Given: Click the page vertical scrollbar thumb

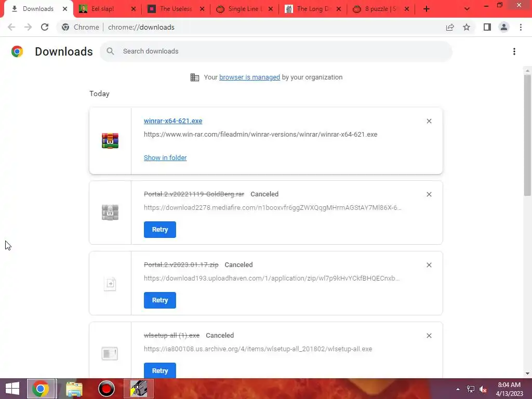Looking at the screenshot, I should [x=527, y=135].
